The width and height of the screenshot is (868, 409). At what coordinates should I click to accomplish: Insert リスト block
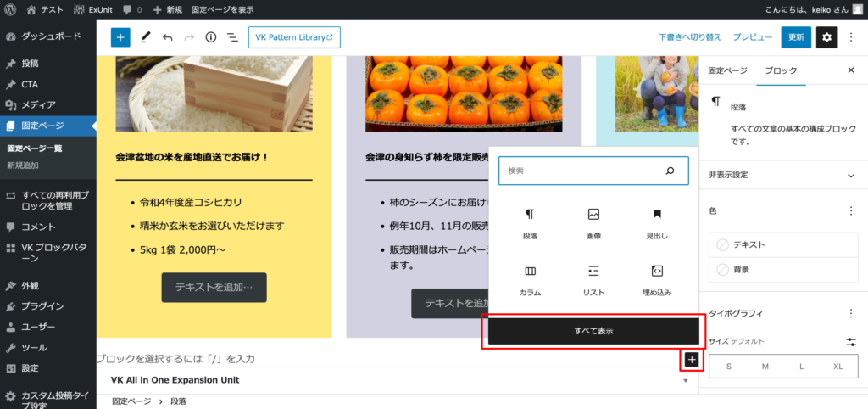pyautogui.click(x=593, y=281)
